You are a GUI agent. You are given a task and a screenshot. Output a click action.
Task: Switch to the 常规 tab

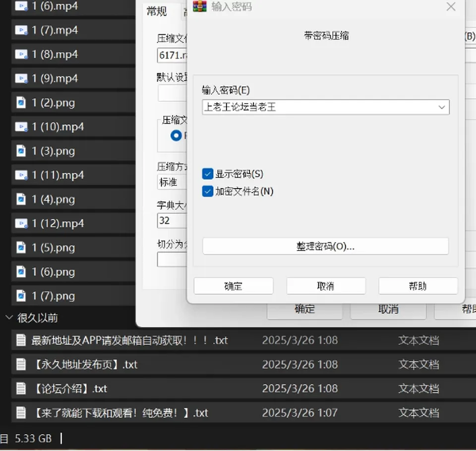click(157, 11)
